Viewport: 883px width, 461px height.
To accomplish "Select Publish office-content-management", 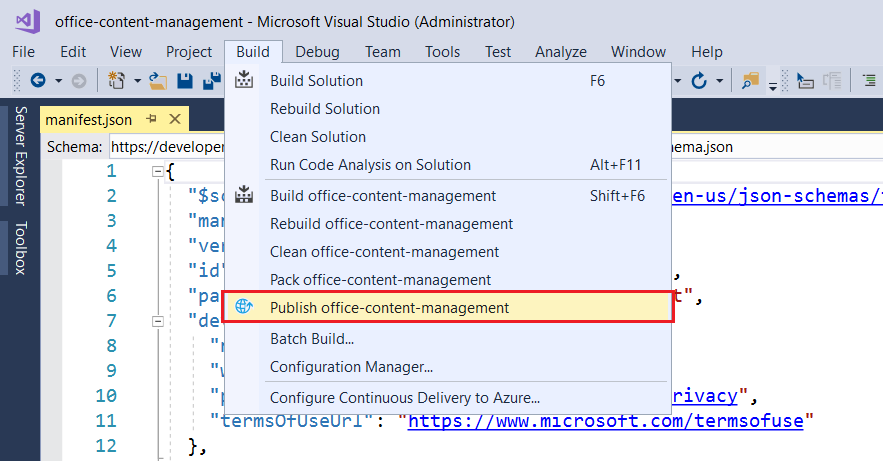I will pyautogui.click(x=389, y=308).
